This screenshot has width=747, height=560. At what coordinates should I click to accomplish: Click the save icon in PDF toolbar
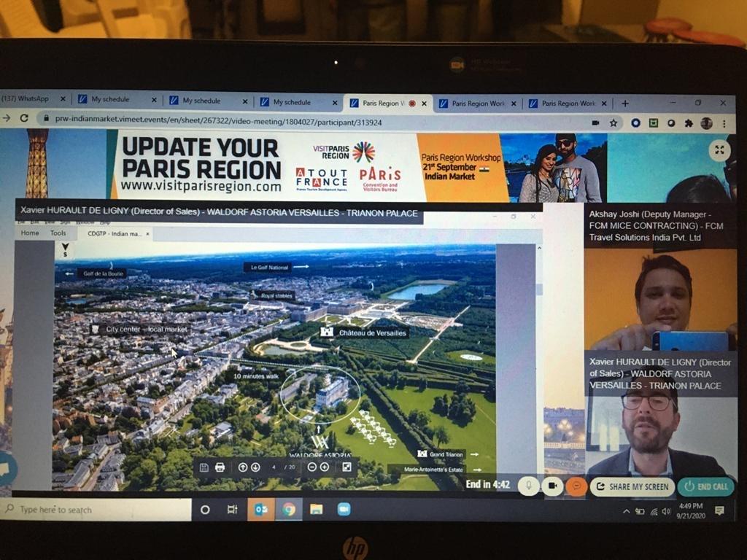[204, 467]
